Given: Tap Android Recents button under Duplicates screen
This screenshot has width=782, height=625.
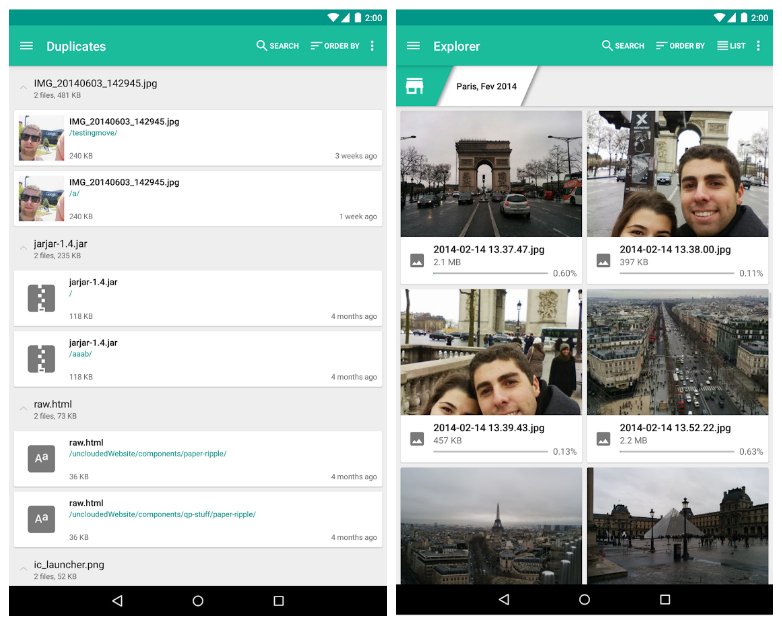Looking at the screenshot, I should click(279, 601).
